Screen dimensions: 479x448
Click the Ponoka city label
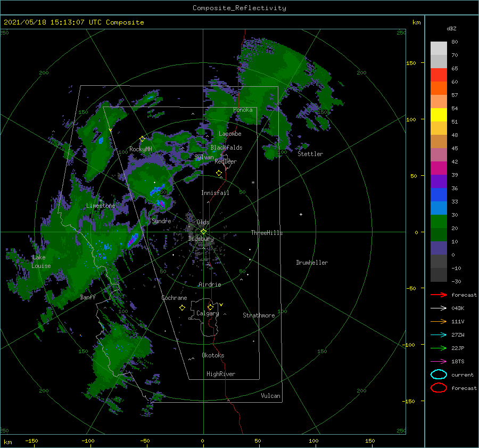[243, 110]
